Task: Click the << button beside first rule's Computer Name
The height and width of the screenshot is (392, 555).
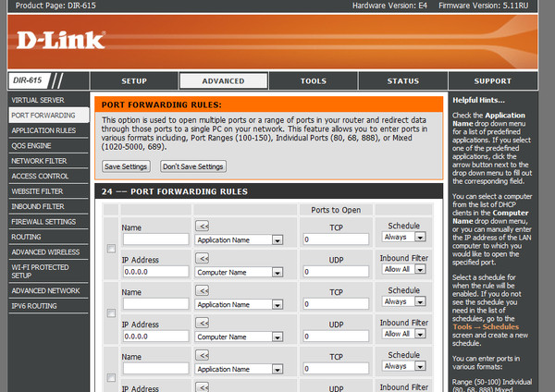Action: coord(202,258)
